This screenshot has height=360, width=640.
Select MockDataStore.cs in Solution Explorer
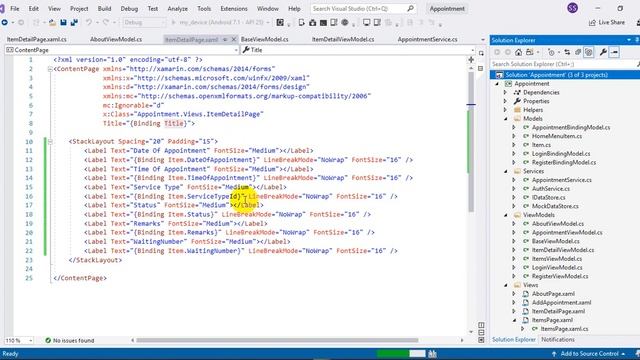click(x=555, y=207)
